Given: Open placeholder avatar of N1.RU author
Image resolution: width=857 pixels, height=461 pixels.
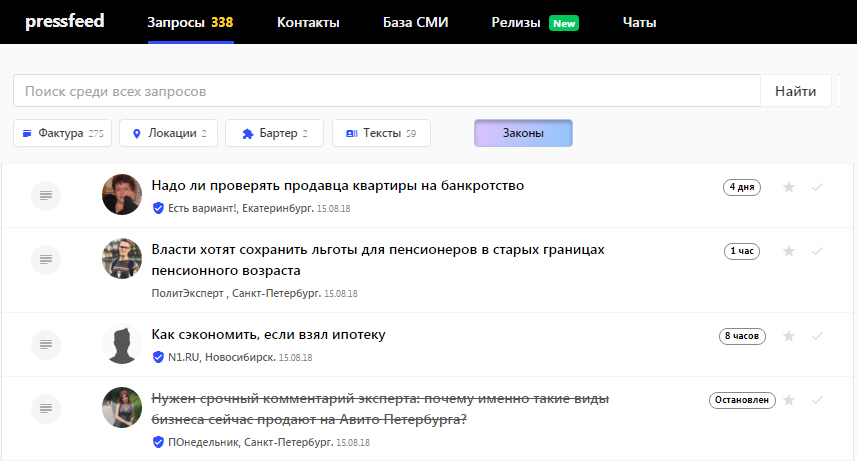Looking at the screenshot, I should click(122, 343).
